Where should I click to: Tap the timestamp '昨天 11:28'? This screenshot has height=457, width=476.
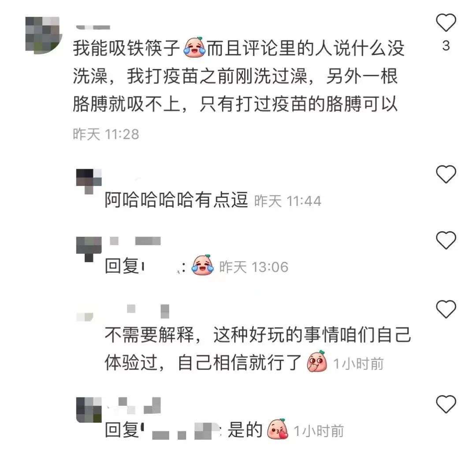tap(106, 134)
